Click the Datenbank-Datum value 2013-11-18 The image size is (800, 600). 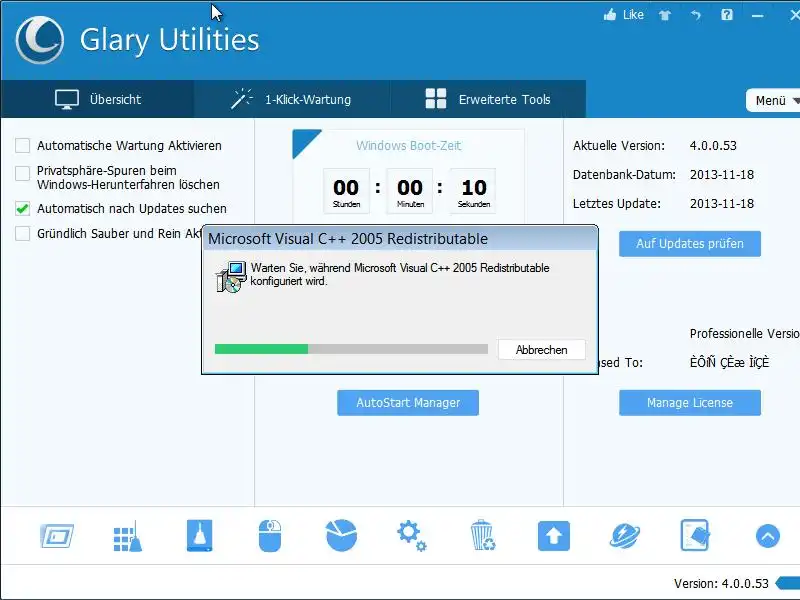[722, 175]
